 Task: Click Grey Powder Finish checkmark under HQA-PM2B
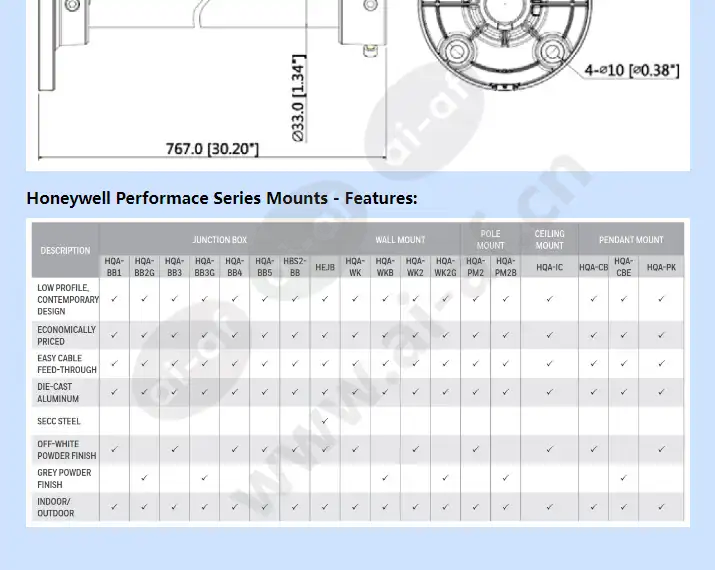pyautogui.click(x=505, y=478)
